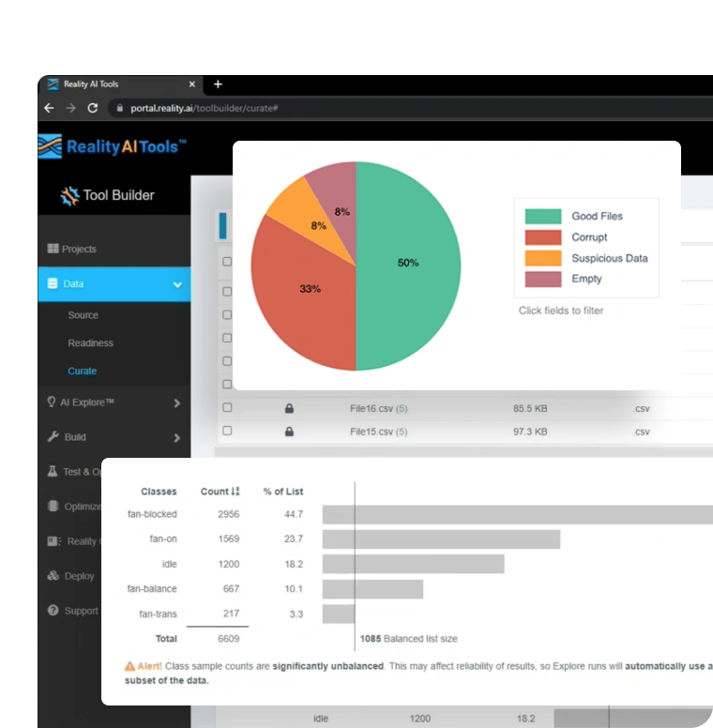Select Source under Data
The image size is (713, 728).
(83, 315)
